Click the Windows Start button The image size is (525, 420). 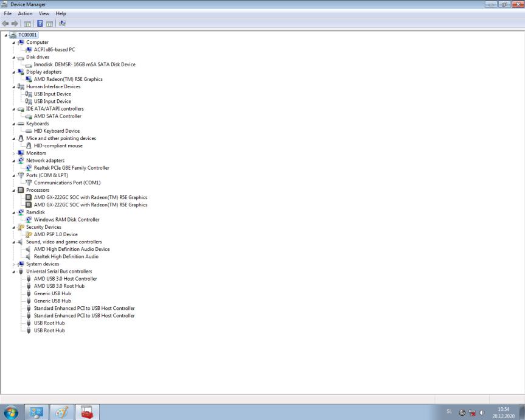11,411
